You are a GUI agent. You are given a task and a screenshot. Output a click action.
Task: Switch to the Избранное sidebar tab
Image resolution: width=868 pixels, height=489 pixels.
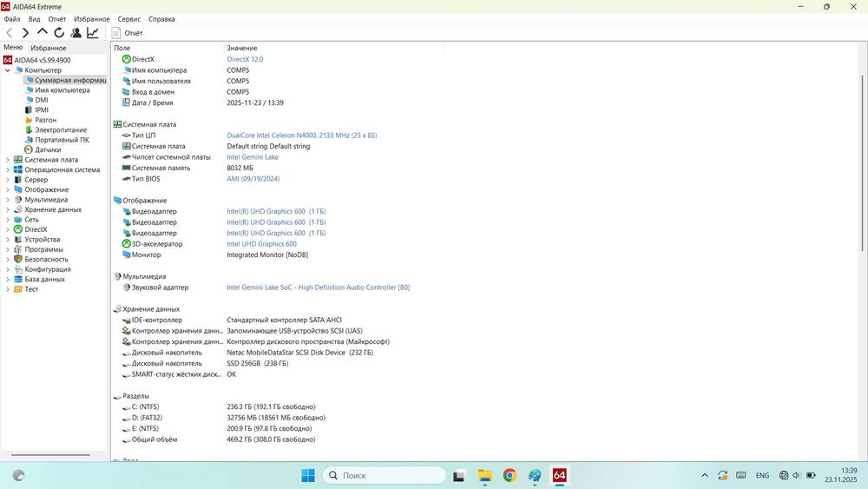(48, 48)
